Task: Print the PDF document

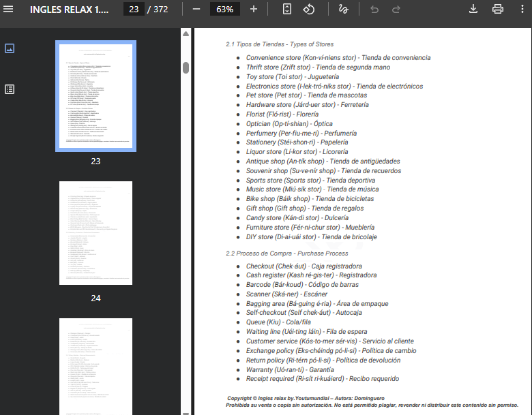Action: (x=498, y=10)
